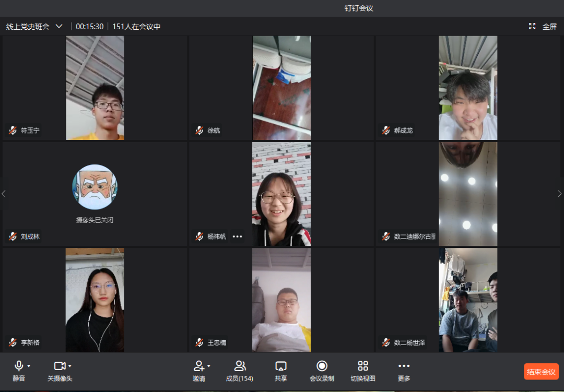Start screen sharing with 共享 icon

pos(281,366)
